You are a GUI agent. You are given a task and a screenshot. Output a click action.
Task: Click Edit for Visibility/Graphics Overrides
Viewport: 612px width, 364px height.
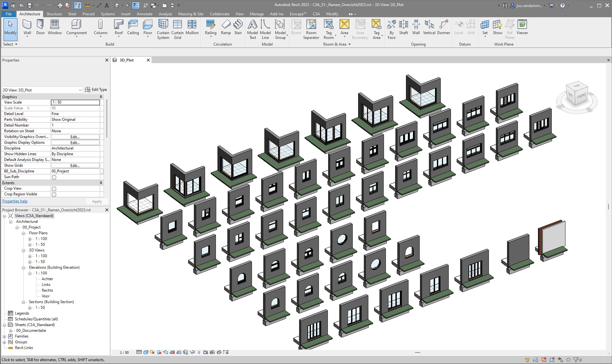click(x=75, y=137)
